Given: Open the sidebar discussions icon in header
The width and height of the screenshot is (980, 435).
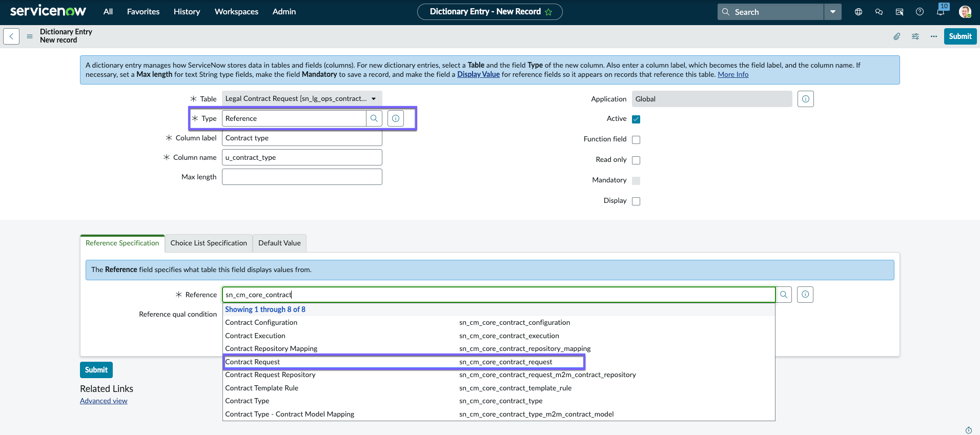Looking at the screenshot, I should [900, 12].
